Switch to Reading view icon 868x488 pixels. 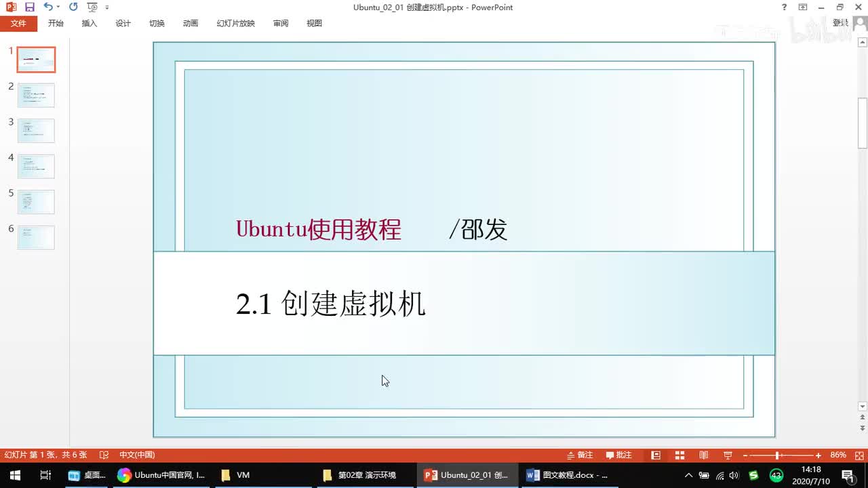click(704, 455)
